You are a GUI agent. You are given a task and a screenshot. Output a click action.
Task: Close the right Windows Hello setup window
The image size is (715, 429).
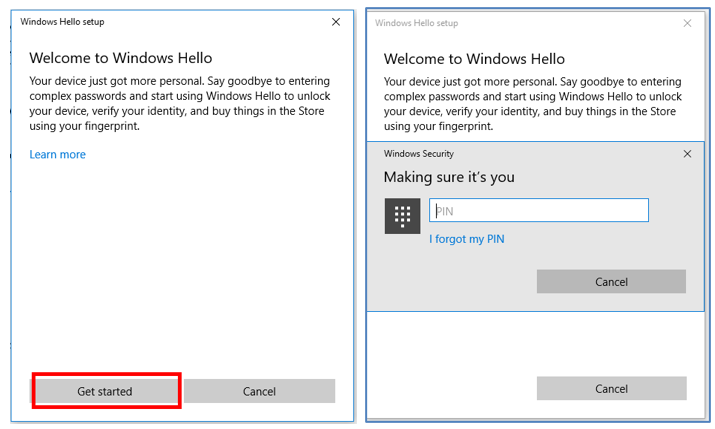[x=687, y=23]
